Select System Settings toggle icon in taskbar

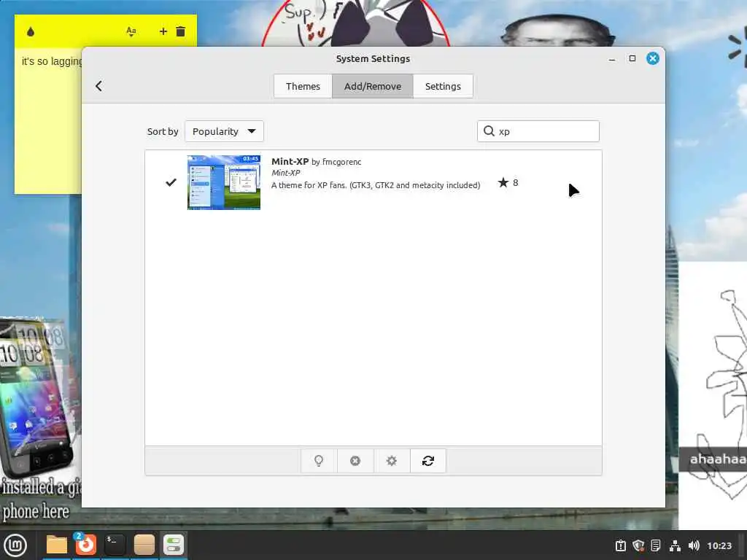coord(174,545)
